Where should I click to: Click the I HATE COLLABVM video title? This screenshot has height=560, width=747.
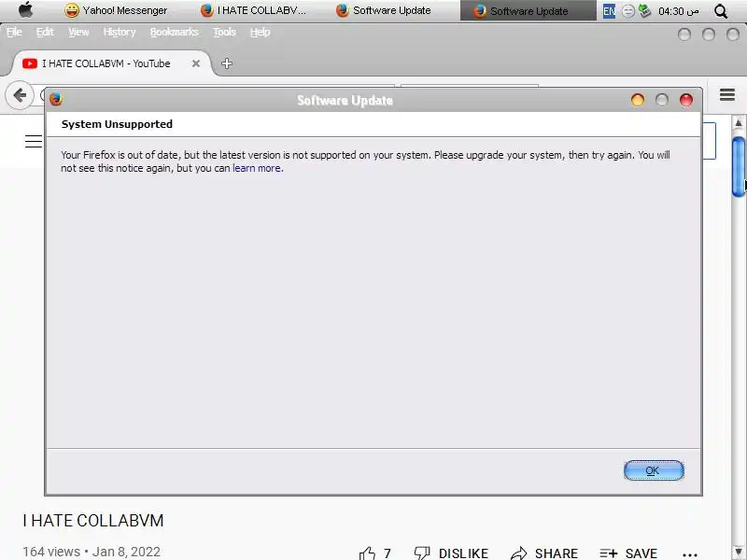click(x=93, y=521)
